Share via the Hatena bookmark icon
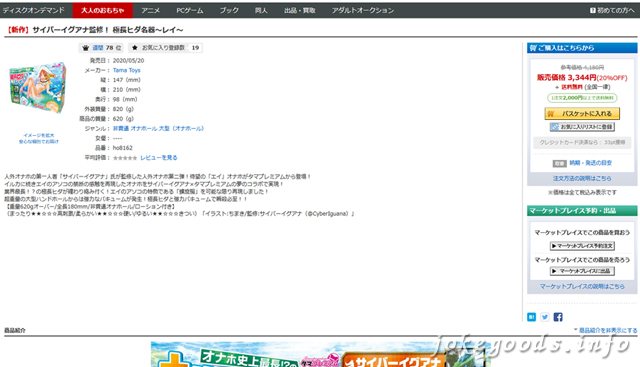 pos(531,317)
